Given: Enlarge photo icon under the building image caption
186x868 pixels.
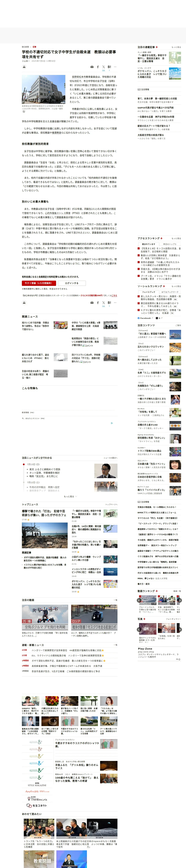Looking at the screenshot, I should [24, 112].
